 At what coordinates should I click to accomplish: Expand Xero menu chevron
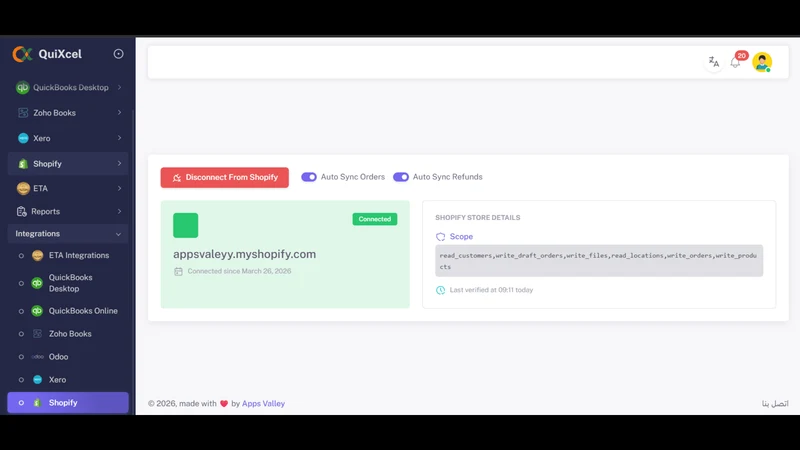click(x=119, y=138)
